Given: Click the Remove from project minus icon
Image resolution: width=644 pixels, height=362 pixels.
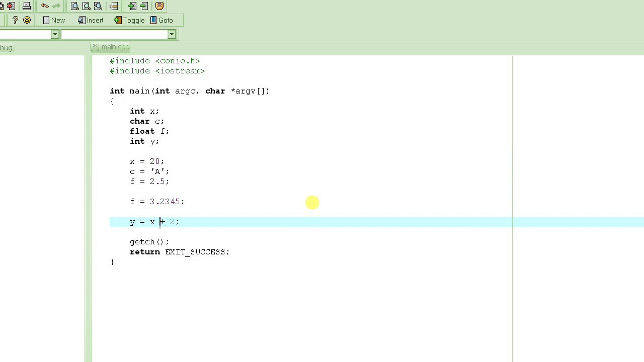Looking at the screenshot, I should click(144, 6).
